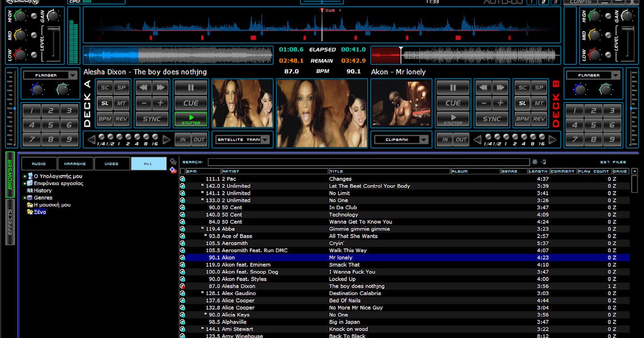Toggle REV reverse on Deck A

121,119
